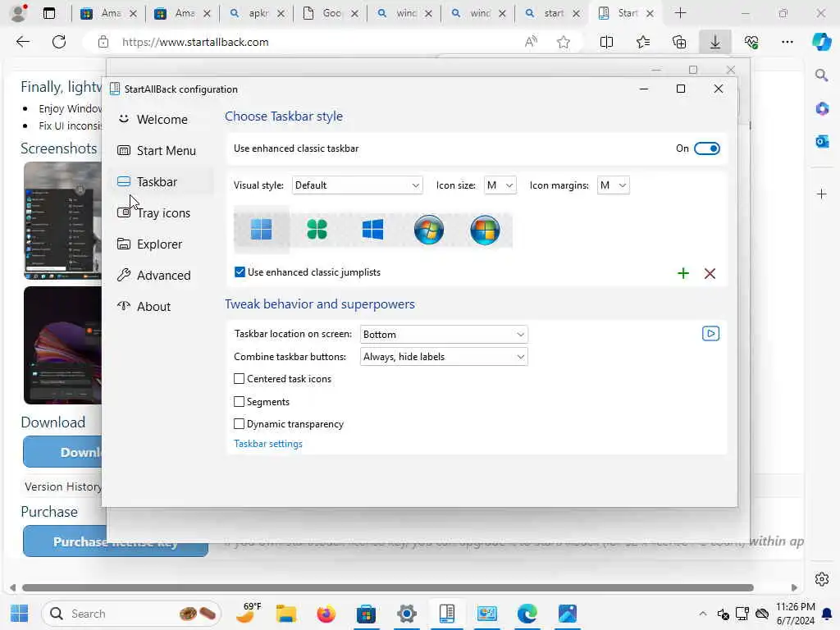Open Microsoft Store from taskbar

pyautogui.click(x=366, y=614)
